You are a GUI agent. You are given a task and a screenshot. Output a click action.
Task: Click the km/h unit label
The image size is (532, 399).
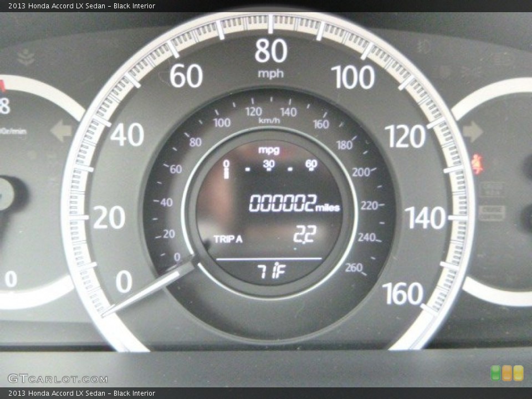click(269, 120)
